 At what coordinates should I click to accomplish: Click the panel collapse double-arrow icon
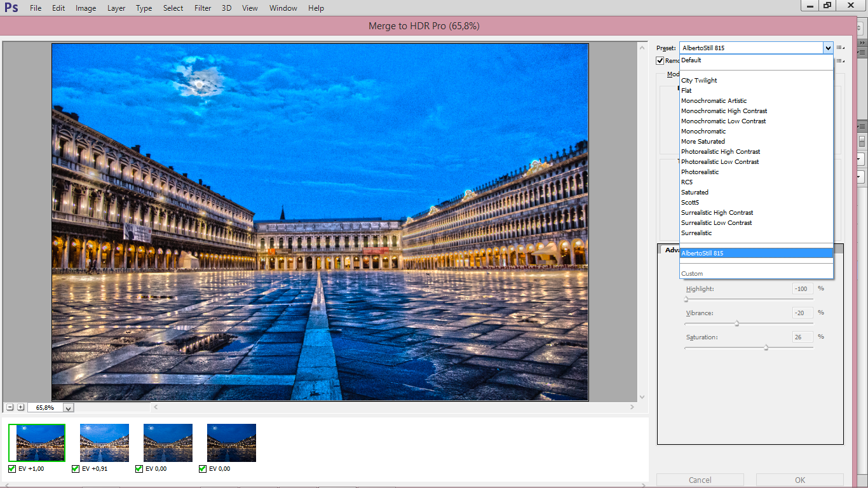point(862,42)
